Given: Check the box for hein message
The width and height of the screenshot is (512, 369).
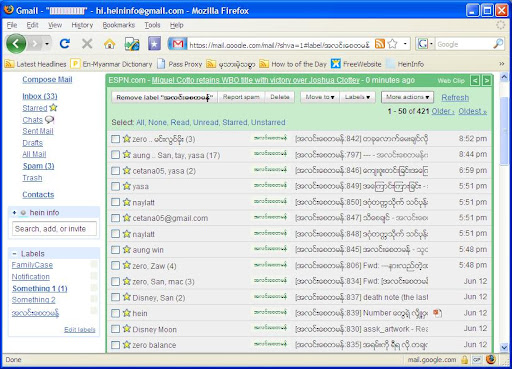Looking at the screenshot, I should click(115, 313).
